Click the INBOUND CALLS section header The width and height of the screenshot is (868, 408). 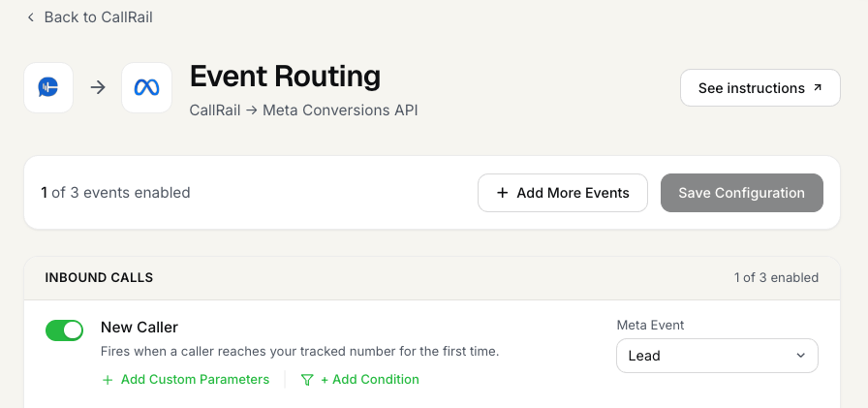pos(99,278)
